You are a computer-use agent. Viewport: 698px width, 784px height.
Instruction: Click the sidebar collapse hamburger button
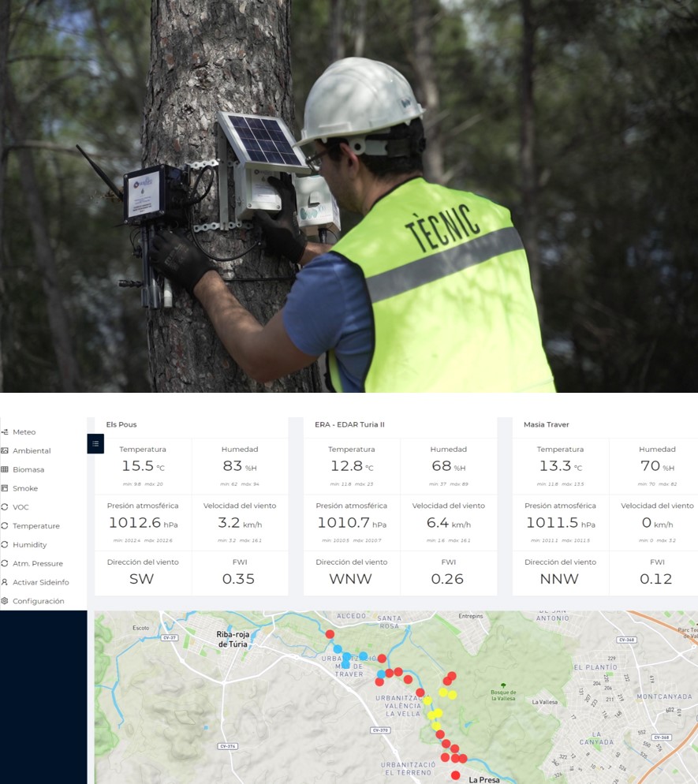[95, 444]
